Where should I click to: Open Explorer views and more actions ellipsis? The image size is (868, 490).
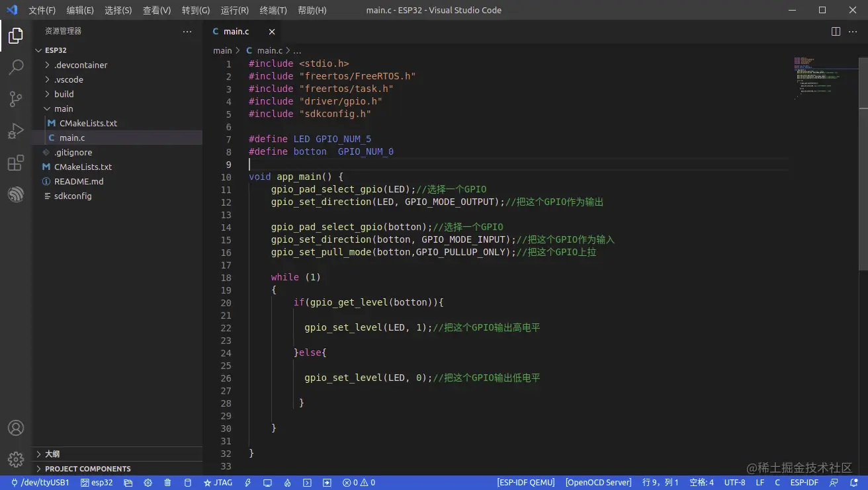coord(188,31)
